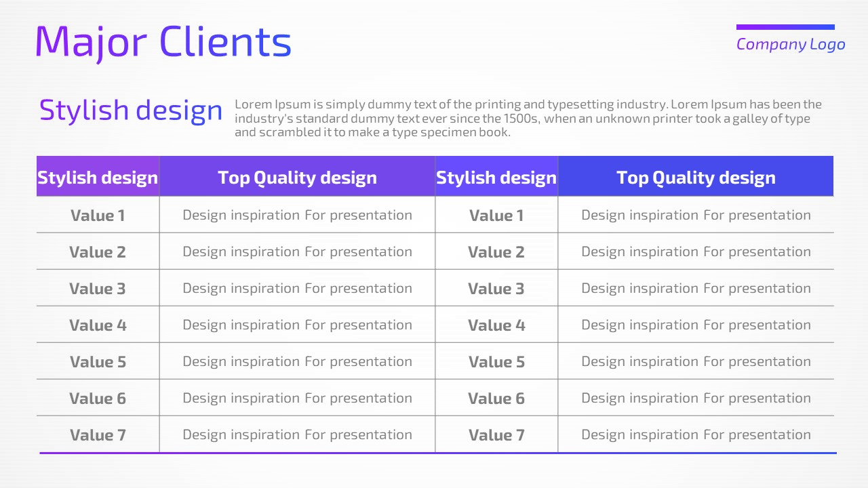Viewport: 868px width, 488px height.
Task: Click "Design inspiration" cell under blue header, Value 5 row
Action: (696, 362)
